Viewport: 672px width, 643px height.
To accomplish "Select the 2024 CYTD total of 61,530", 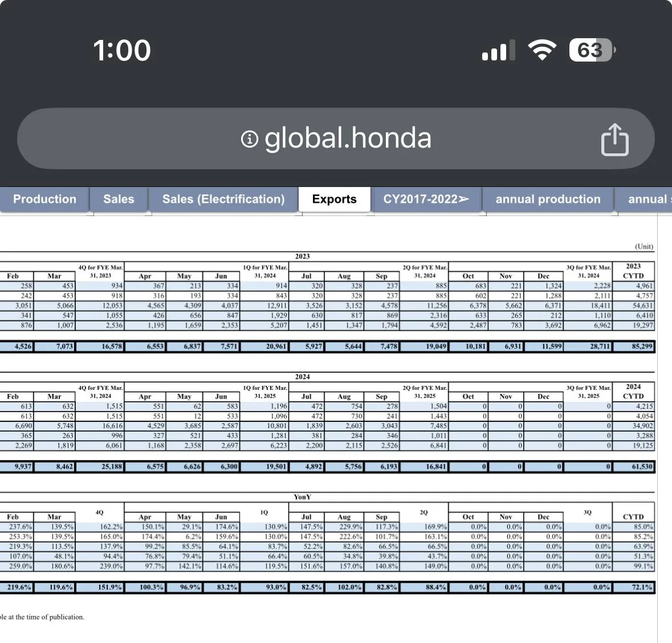I will pyautogui.click(x=637, y=466).
